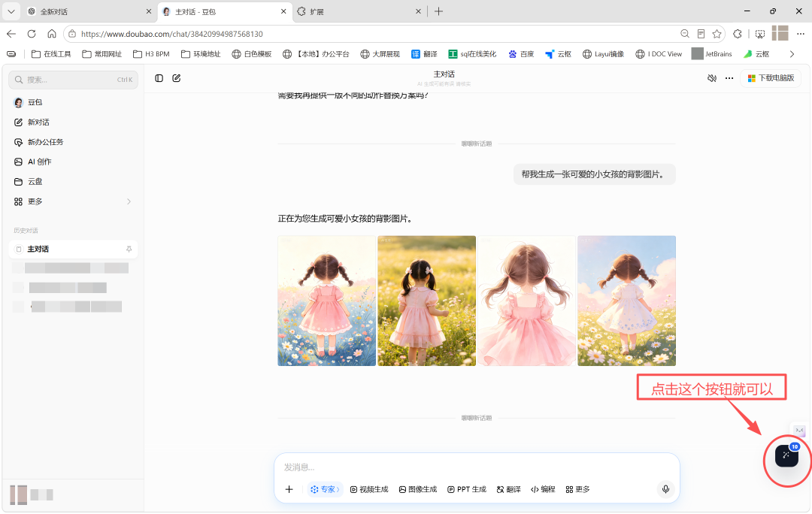Go to the browser home page icon
812x514 pixels.
pyautogui.click(x=52, y=34)
